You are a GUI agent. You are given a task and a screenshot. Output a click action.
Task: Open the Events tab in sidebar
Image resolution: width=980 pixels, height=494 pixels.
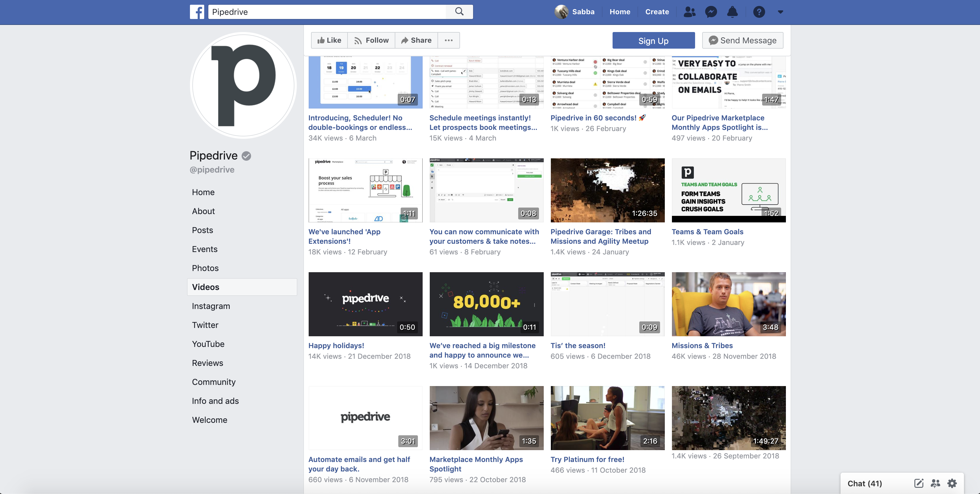click(205, 249)
